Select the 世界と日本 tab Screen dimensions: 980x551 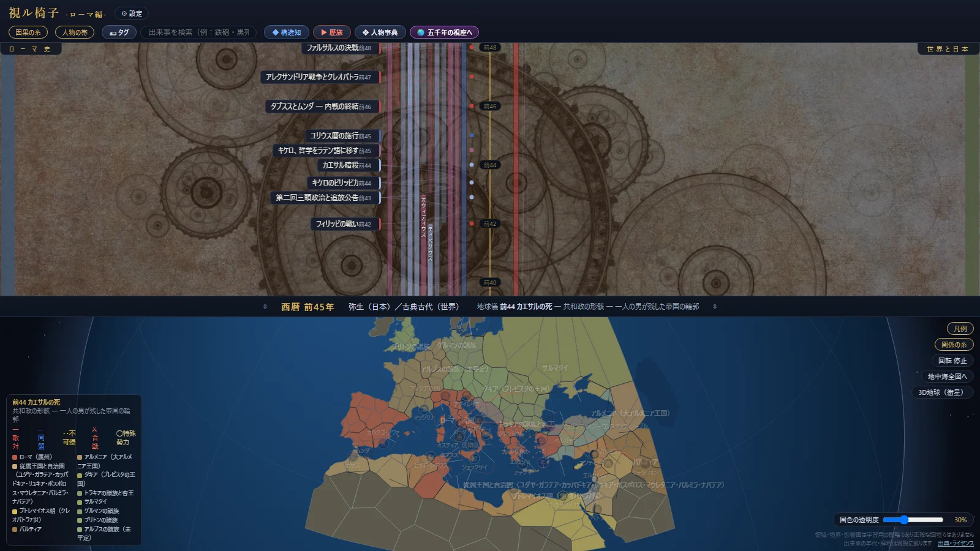coord(948,49)
